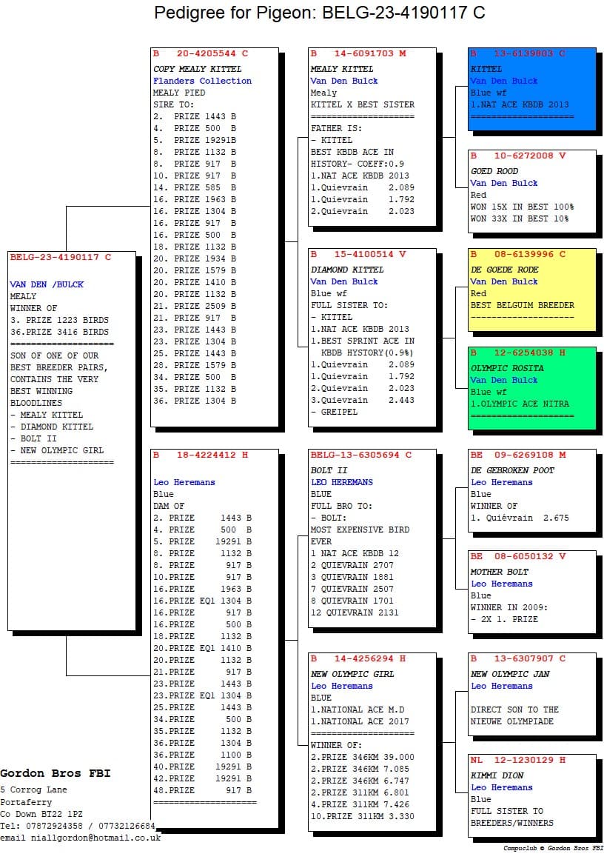Select the yellow DE GOEDE RODE box

(531, 289)
